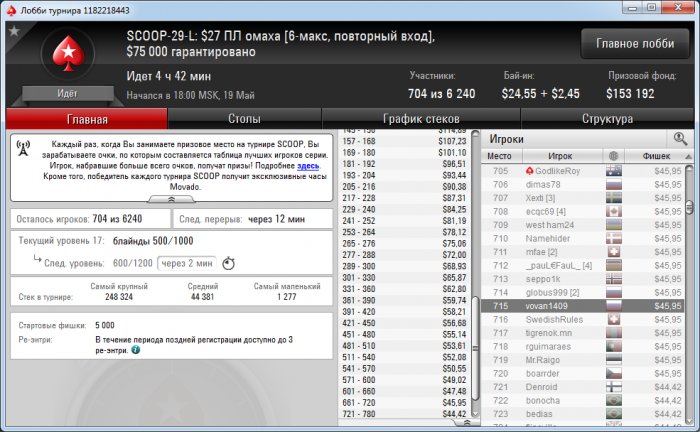Screen dimensions: 700x432
Task: Click the re-entry info icon
Action: click(136, 350)
